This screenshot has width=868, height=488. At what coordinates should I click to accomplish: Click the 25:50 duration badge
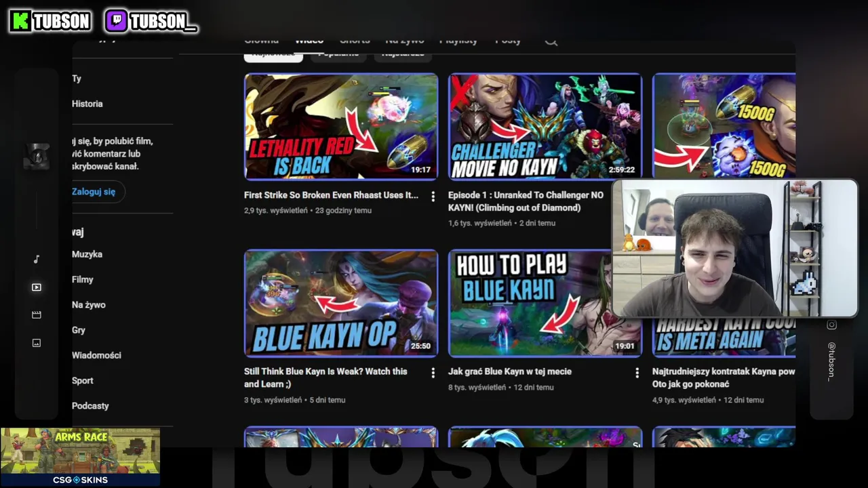(x=420, y=346)
